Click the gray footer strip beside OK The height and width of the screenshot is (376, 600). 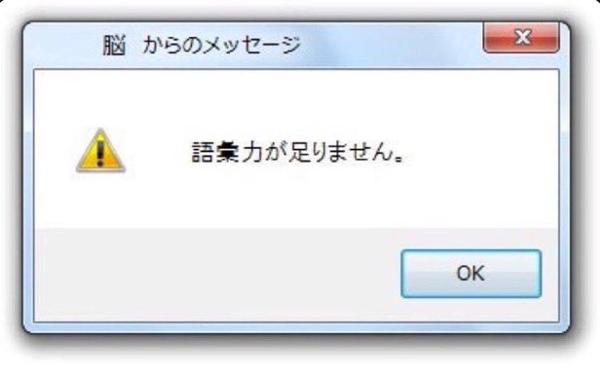214,273
